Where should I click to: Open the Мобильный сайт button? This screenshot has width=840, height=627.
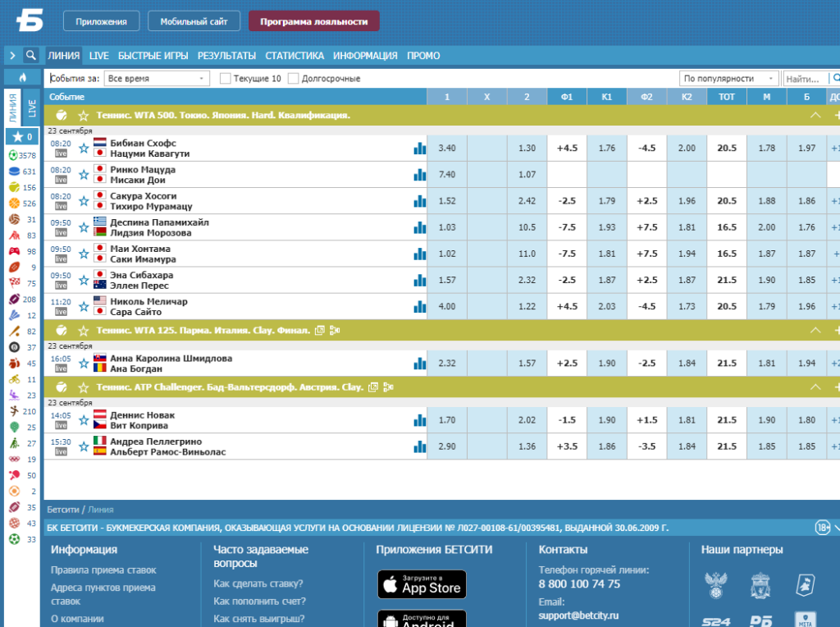click(194, 21)
